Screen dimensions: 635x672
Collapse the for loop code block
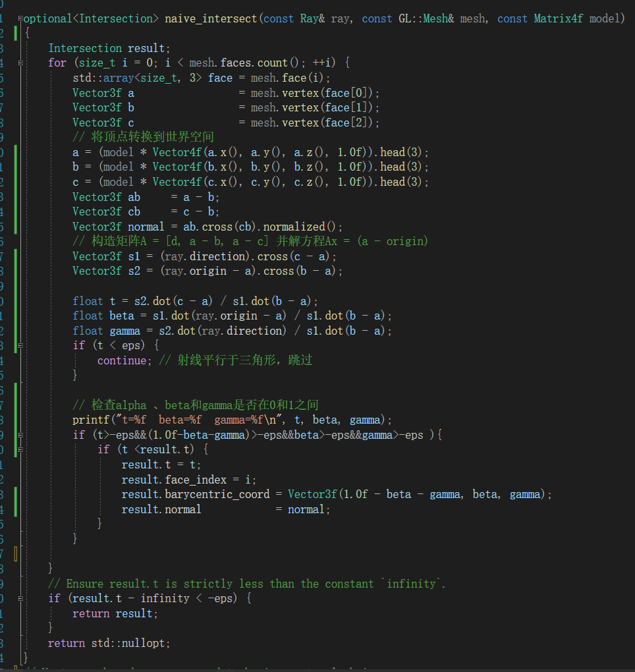(x=20, y=63)
